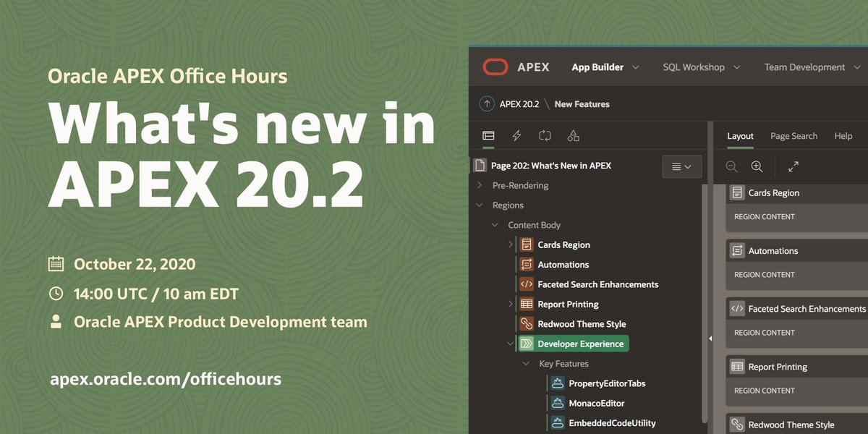
Task: Select EmbeddedCodeUtility tree item
Action: 612,422
